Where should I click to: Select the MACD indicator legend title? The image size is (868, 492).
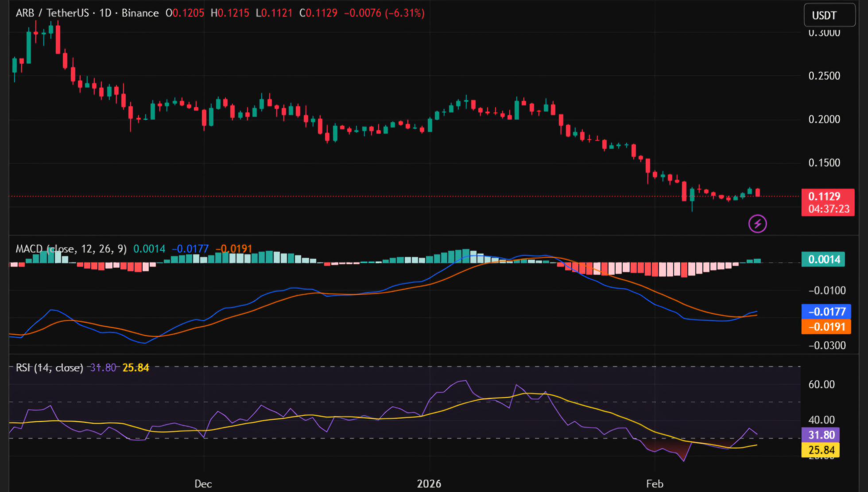tap(71, 249)
